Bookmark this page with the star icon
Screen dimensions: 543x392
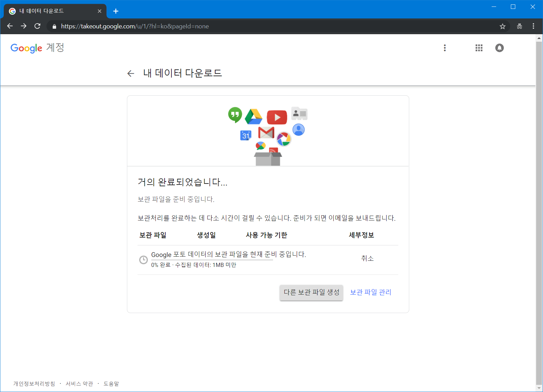click(x=502, y=26)
